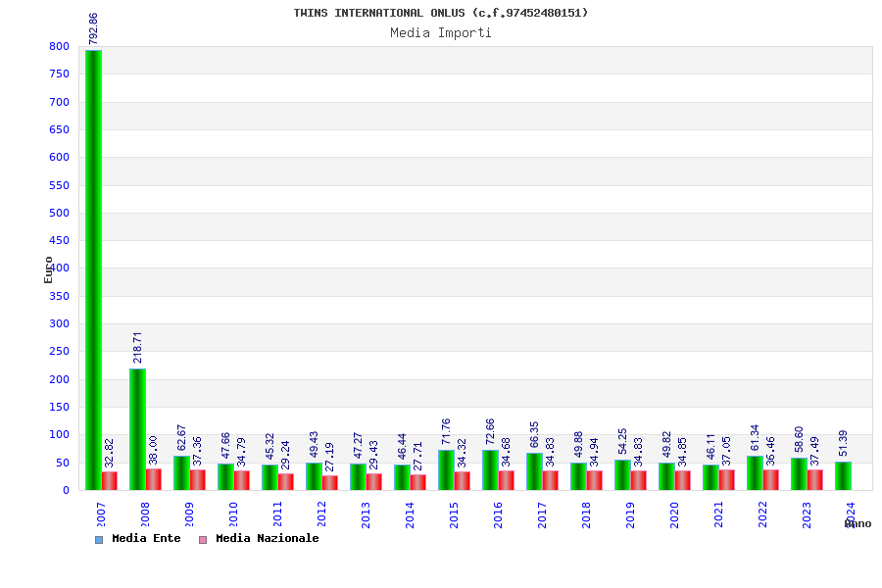
Task: Click the 2015 year axis label
Action: click(454, 514)
